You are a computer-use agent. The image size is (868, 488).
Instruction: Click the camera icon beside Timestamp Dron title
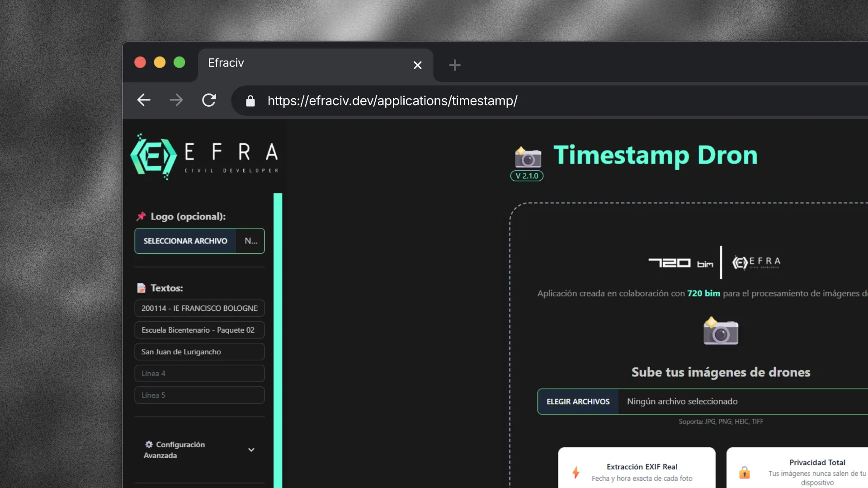(528, 157)
